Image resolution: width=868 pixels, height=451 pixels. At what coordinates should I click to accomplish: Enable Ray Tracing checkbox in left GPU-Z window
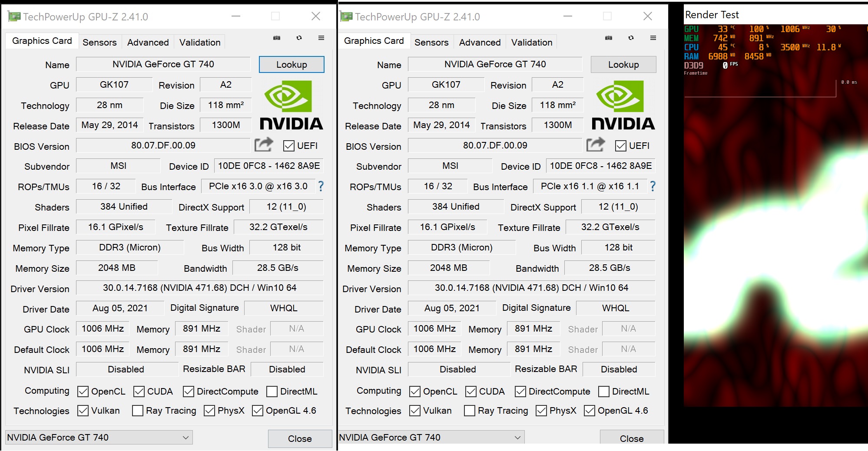tap(137, 411)
